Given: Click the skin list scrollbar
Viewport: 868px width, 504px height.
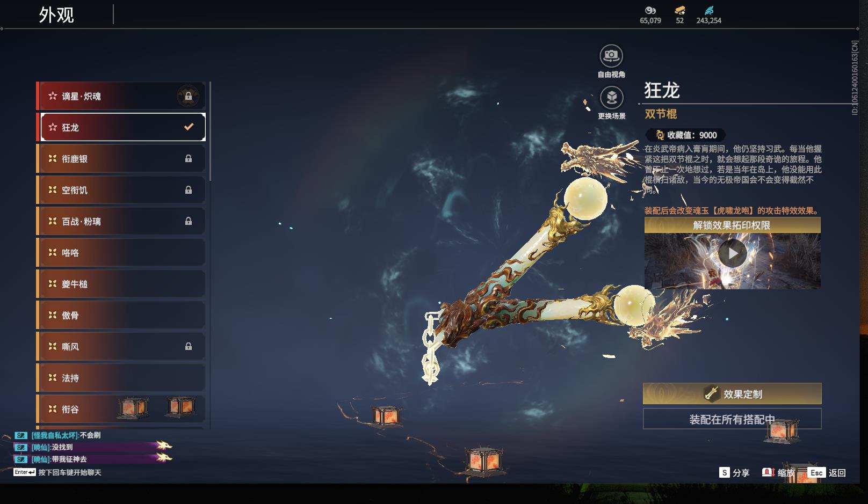Looking at the screenshot, I should 210,132.
